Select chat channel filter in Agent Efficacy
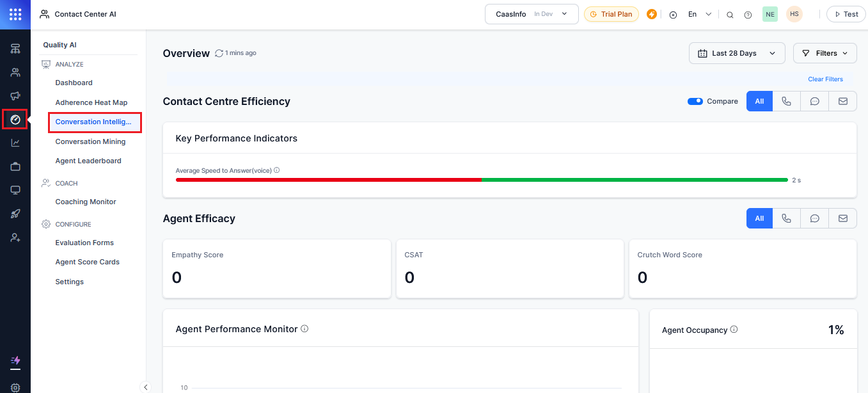The height and width of the screenshot is (393, 868). point(814,218)
